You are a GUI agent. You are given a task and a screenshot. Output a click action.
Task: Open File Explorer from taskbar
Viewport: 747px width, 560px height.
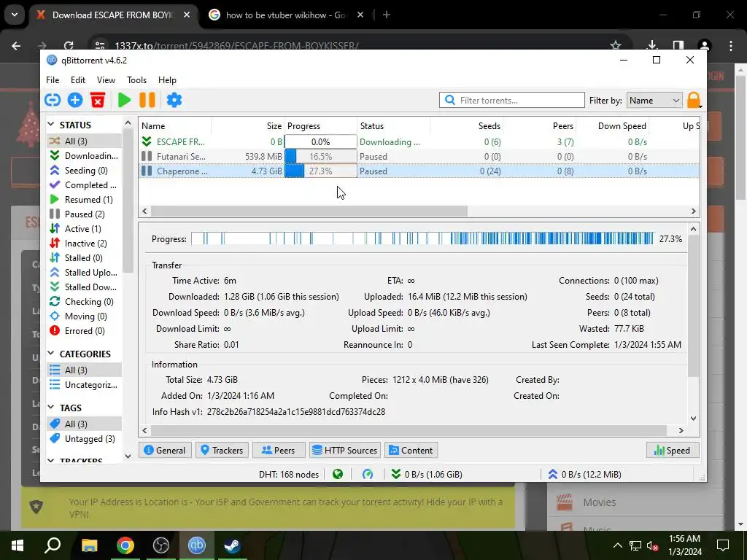click(x=89, y=545)
